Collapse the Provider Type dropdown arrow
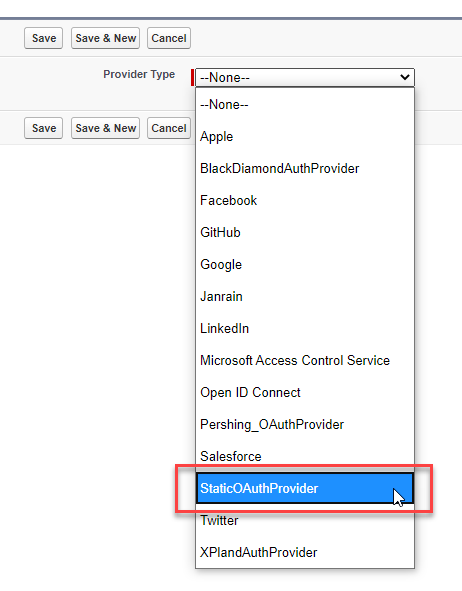Image resolution: width=462 pixels, height=591 pixels. pos(405,77)
